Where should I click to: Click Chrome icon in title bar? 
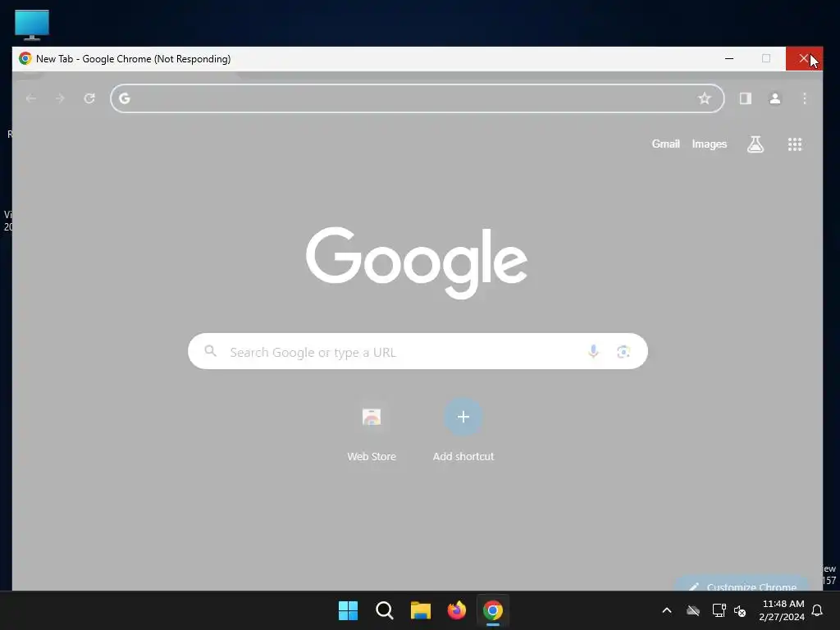pyautogui.click(x=25, y=58)
